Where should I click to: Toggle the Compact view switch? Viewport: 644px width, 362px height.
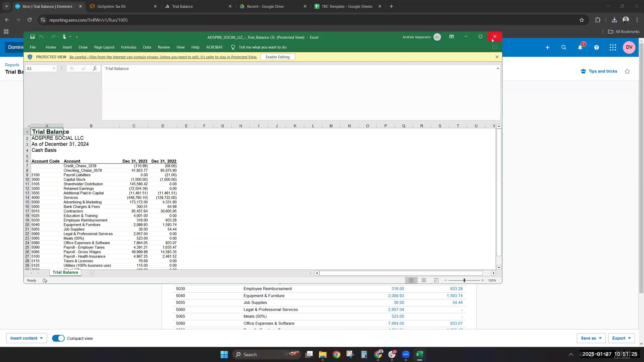click(x=58, y=338)
